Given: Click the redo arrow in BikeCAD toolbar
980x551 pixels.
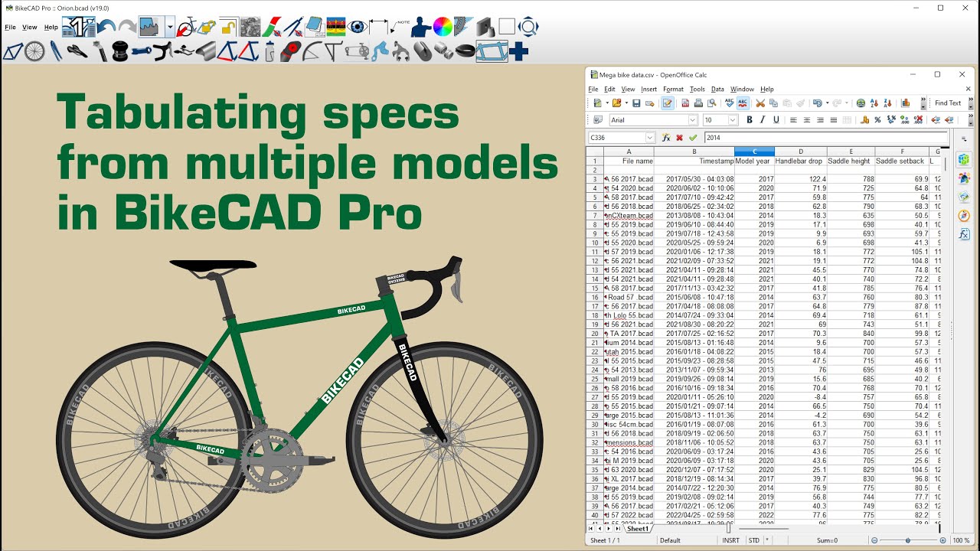Looking at the screenshot, I should [128, 28].
